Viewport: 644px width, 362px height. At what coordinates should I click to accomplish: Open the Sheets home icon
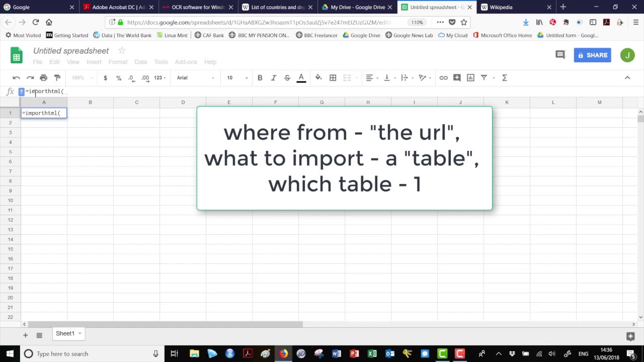coord(17,55)
